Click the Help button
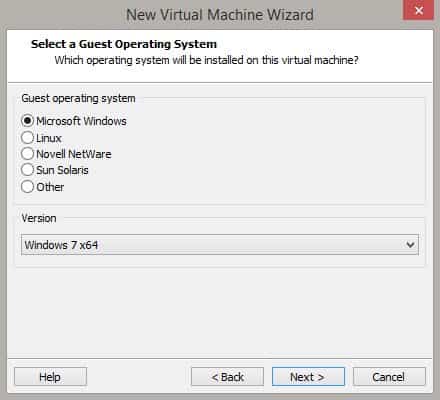 [50, 377]
